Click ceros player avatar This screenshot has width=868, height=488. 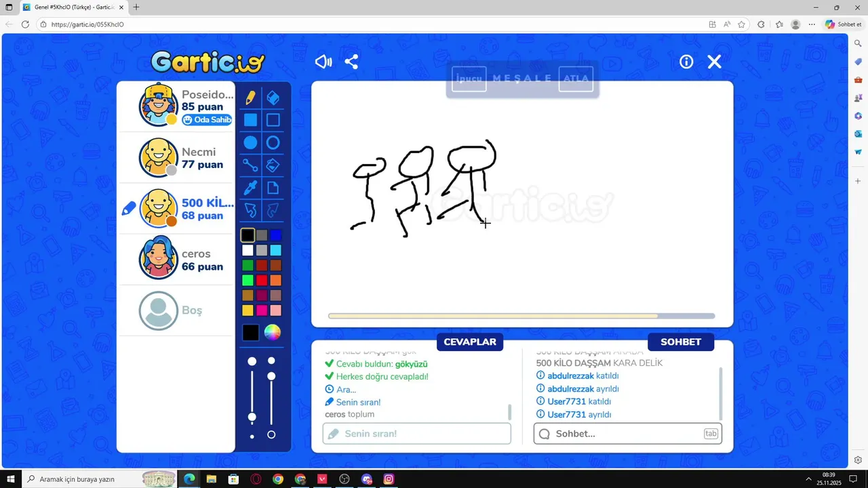pos(159,259)
